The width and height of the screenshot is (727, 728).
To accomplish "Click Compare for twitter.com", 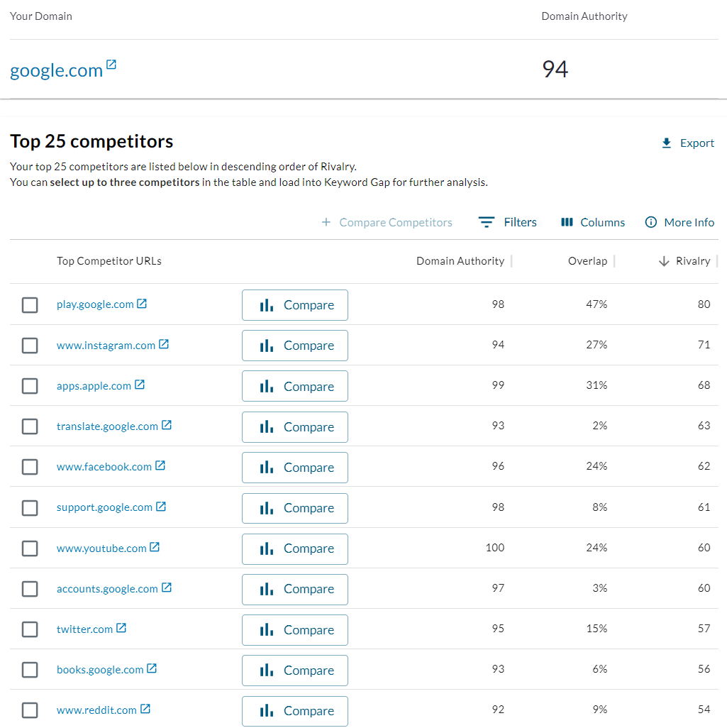I will tap(295, 630).
